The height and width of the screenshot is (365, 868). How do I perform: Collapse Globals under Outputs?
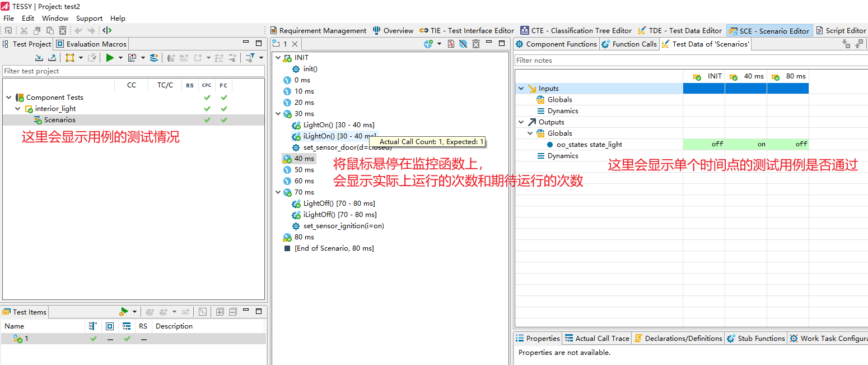[530, 133]
